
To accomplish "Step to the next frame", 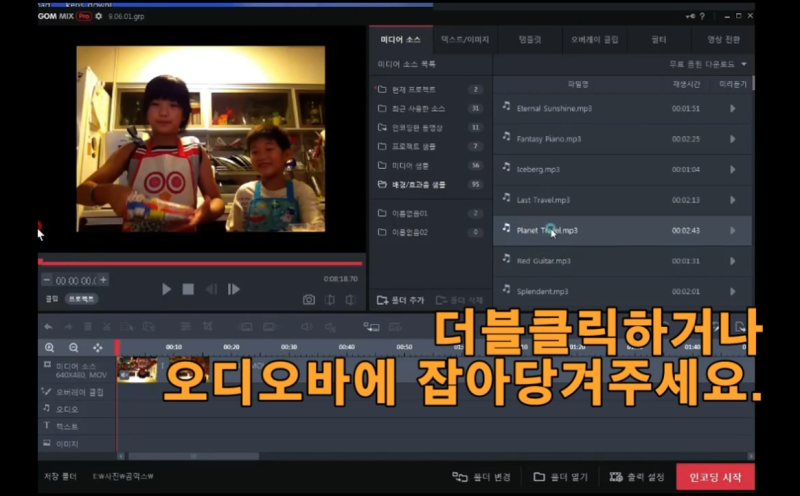I will [x=234, y=289].
